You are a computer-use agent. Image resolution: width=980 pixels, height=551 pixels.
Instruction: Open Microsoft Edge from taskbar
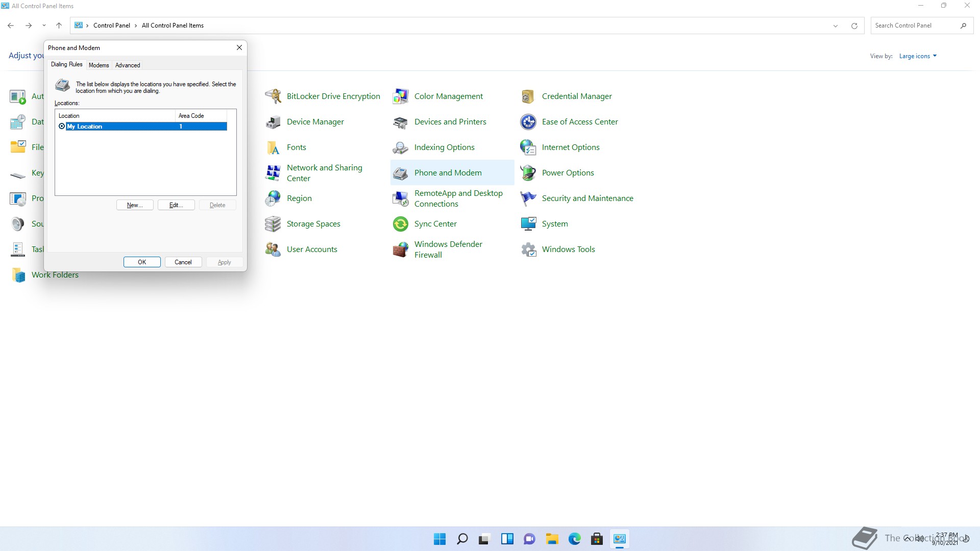pyautogui.click(x=574, y=539)
